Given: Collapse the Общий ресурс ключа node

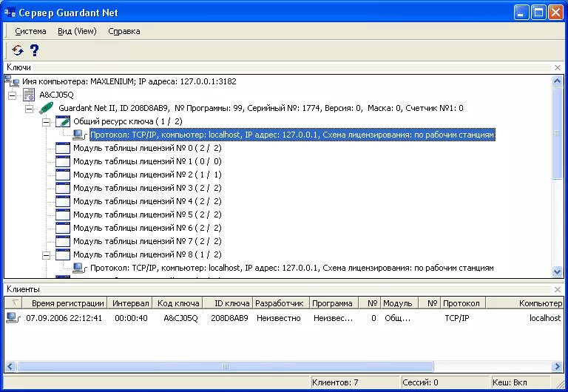Looking at the screenshot, I should 46,122.
